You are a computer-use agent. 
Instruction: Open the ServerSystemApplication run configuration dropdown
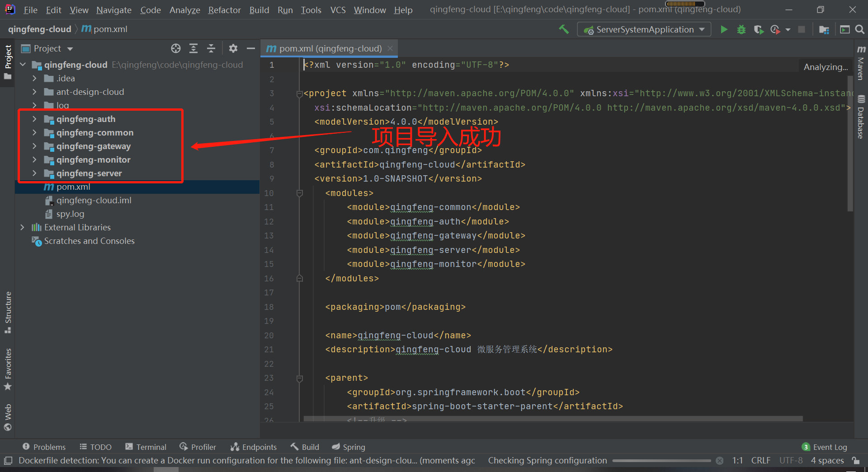[644, 29]
